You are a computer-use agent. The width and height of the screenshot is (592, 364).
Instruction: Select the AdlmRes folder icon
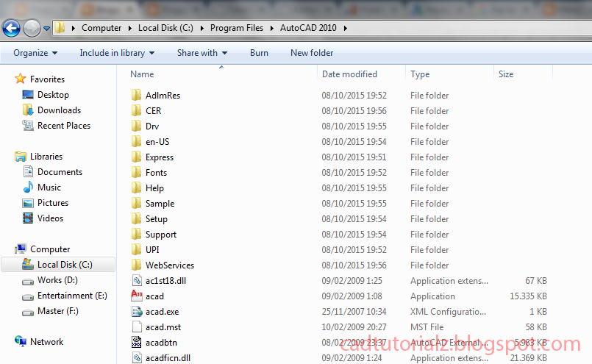[x=136, y=95]
